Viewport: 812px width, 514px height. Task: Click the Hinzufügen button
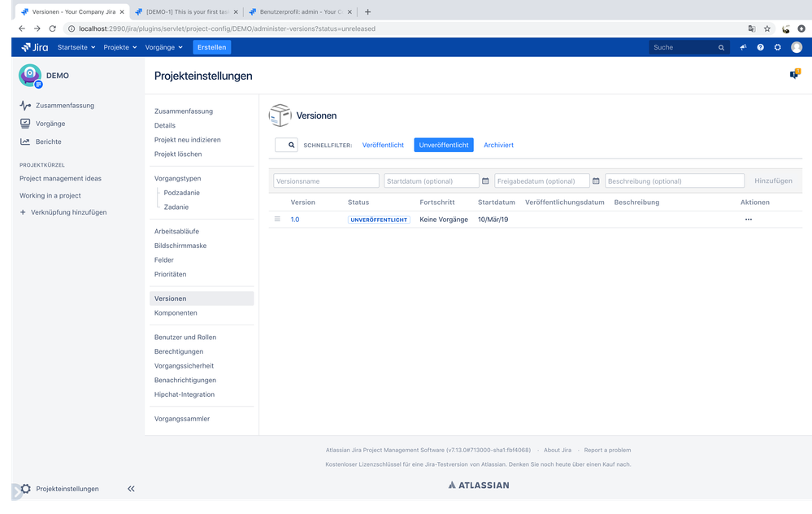click(773, 181)
